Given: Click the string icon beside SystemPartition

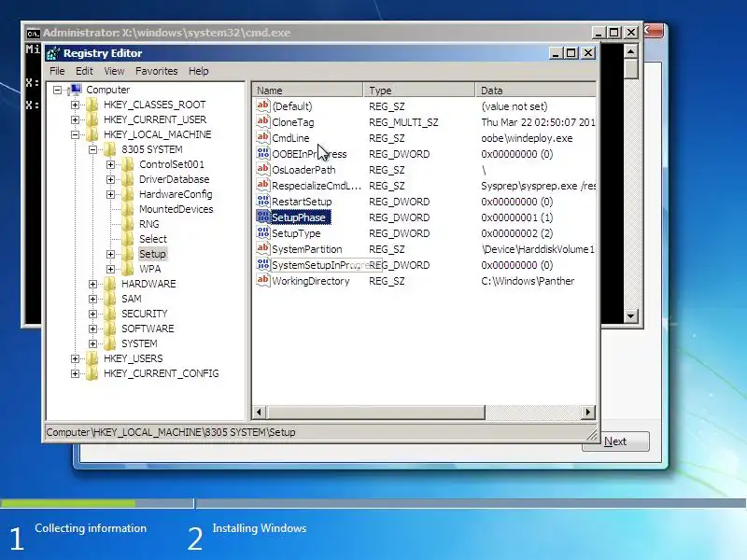Looking at the screenshot, I should coord(263,248).
